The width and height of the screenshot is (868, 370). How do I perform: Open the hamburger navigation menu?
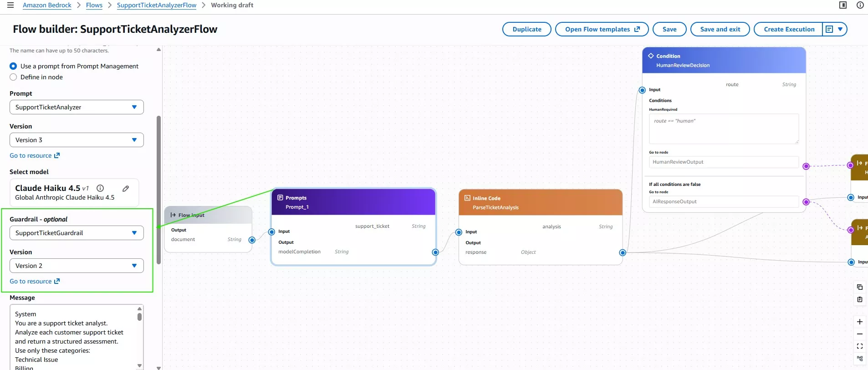tap(10, 5)
